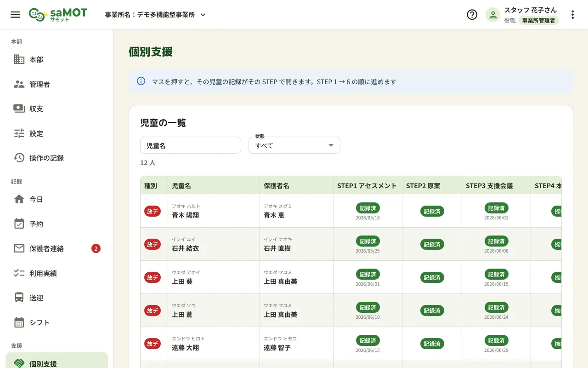Click the STEP1 アセスメント column header
588x368 pixels.
(367, 186)
